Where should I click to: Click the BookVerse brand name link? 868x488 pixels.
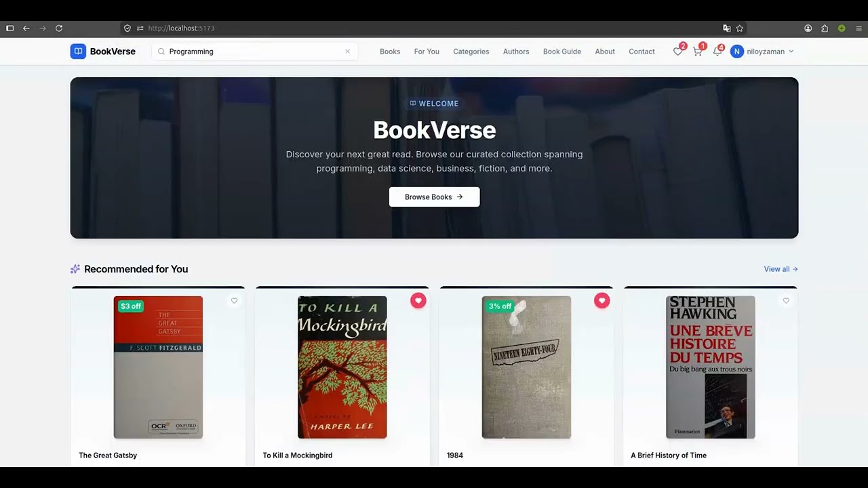pyautogui.click(x=113, y=52)
